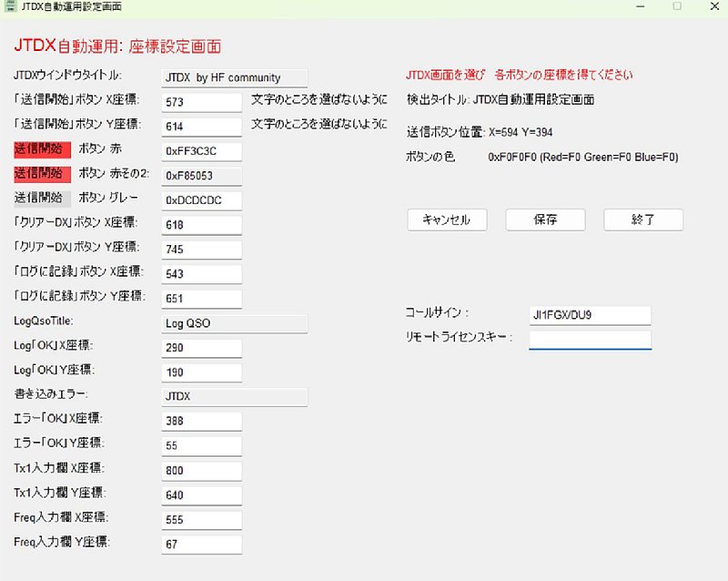Click the second red 送信開始 swatch
The width and height of the screenshot is (728, 581).
coord(42,173)
